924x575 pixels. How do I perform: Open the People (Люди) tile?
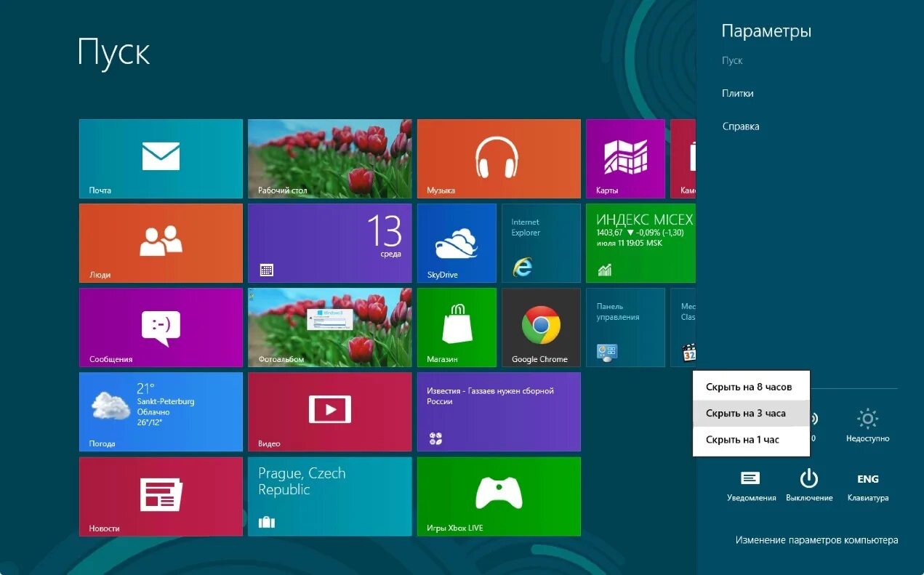(161, 243)
